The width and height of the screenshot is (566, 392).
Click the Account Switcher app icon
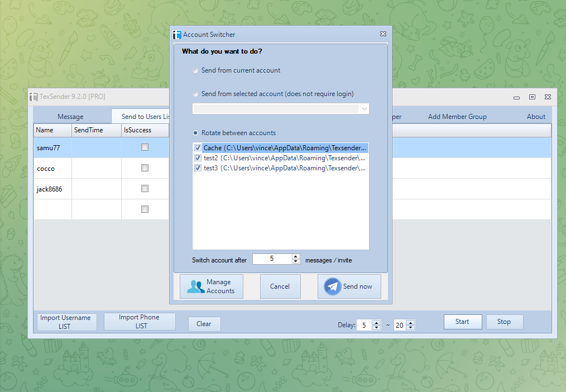point(177,35)
